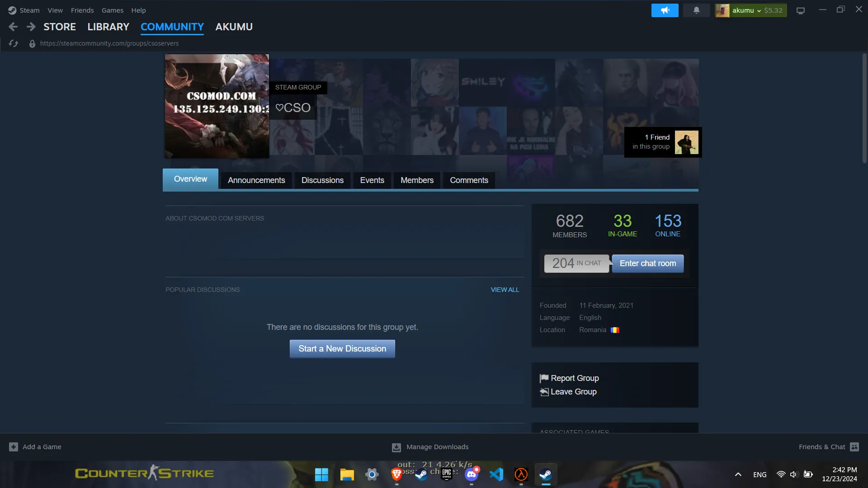Screen dimensions: 868x488
Task: Click the page vertical scrollbar
Action: pyautogui.click(x=864, y=108)
